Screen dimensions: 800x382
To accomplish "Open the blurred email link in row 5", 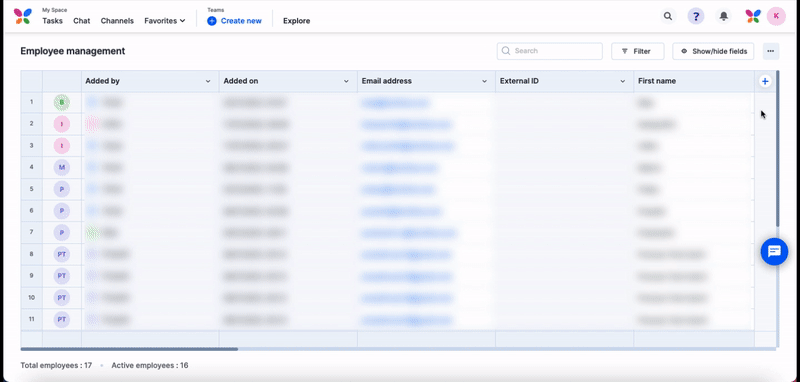I will coord(398,190).
